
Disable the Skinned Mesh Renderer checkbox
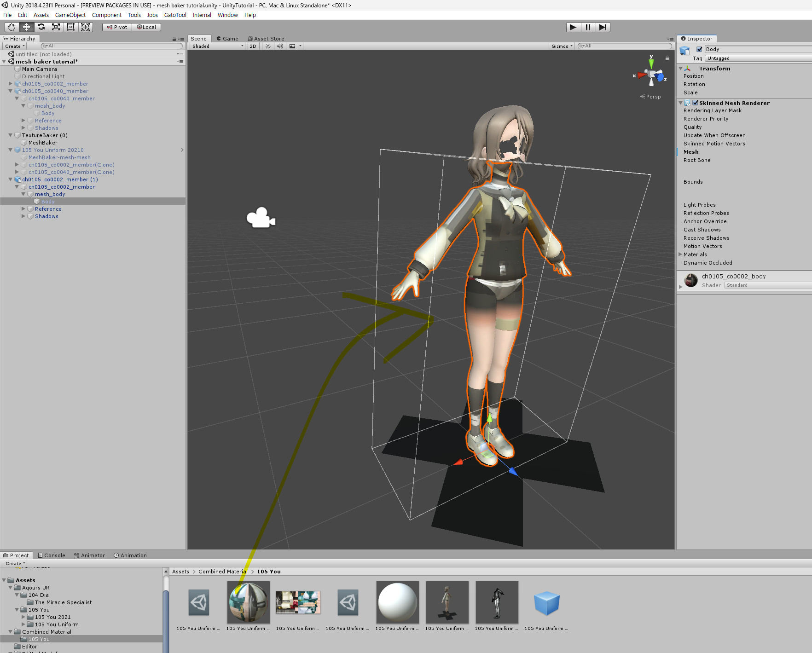point(695,103)
